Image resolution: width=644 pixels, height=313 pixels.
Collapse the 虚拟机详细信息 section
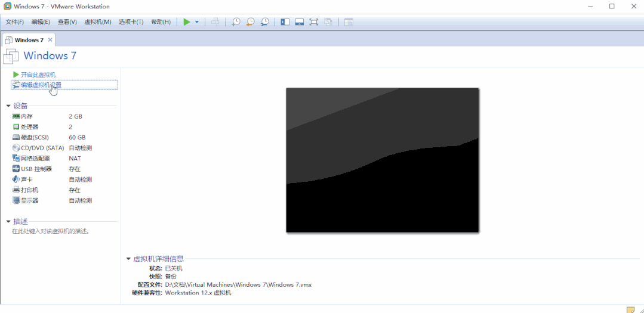pyautogui.click(x=128, y=259)
